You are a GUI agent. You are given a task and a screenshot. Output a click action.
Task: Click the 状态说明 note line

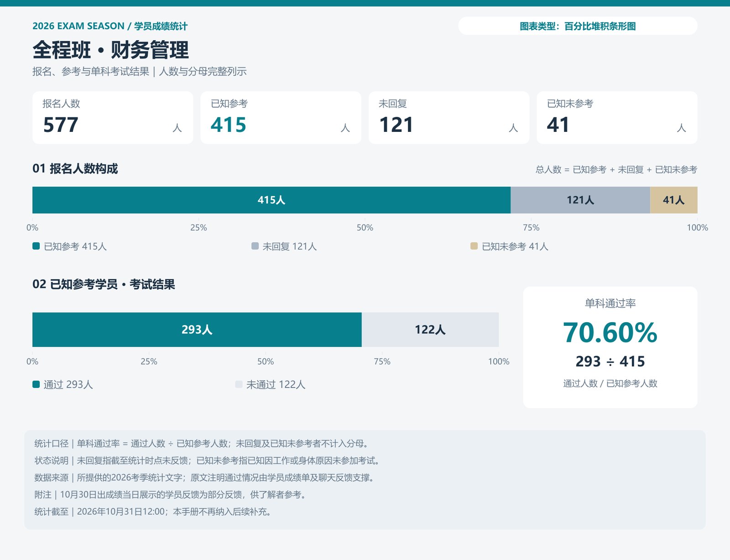207,461
